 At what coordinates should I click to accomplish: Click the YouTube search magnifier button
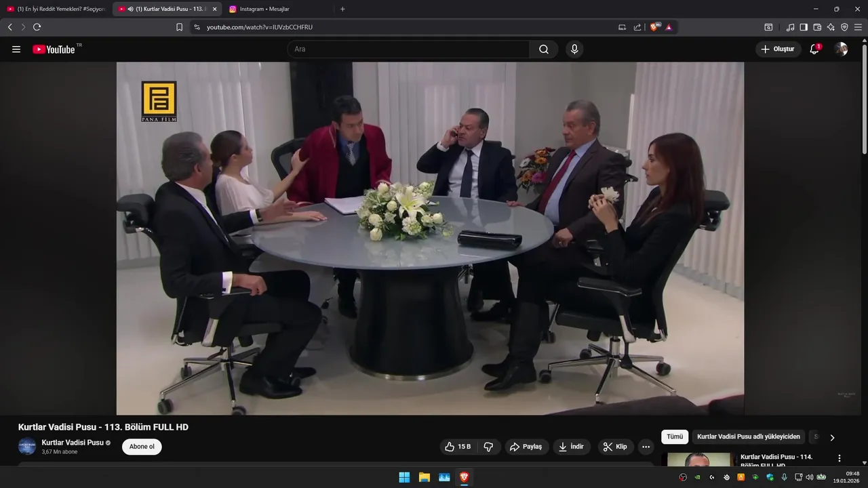coord(544,49)
